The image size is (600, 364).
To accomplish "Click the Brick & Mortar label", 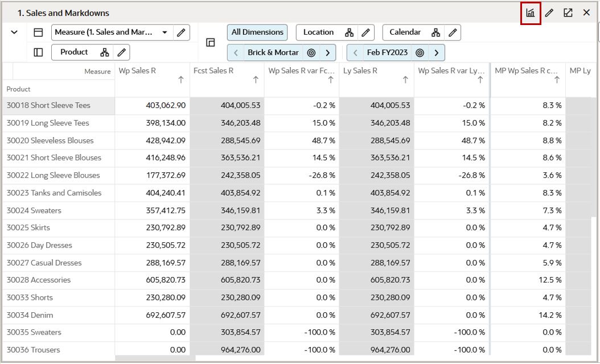I will pos(273,52).
